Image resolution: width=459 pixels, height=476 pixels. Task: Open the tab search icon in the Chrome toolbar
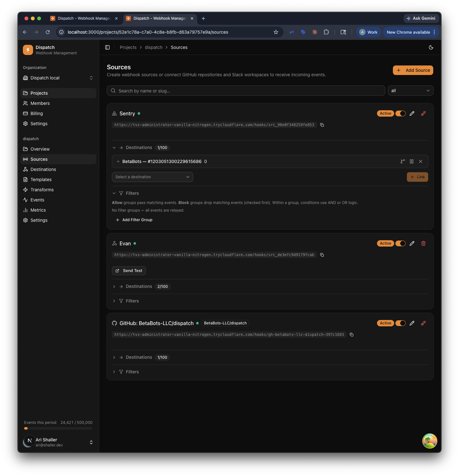(343, 32)
